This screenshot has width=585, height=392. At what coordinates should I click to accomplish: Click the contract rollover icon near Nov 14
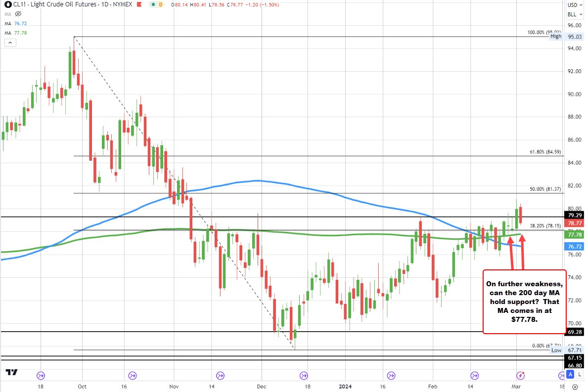click(220, 375)
